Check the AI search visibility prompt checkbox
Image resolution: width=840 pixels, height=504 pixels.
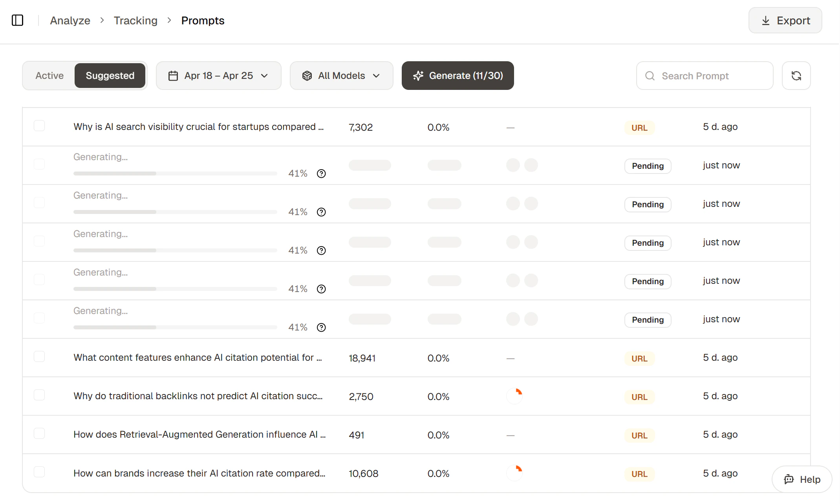[x=39, y=126]
